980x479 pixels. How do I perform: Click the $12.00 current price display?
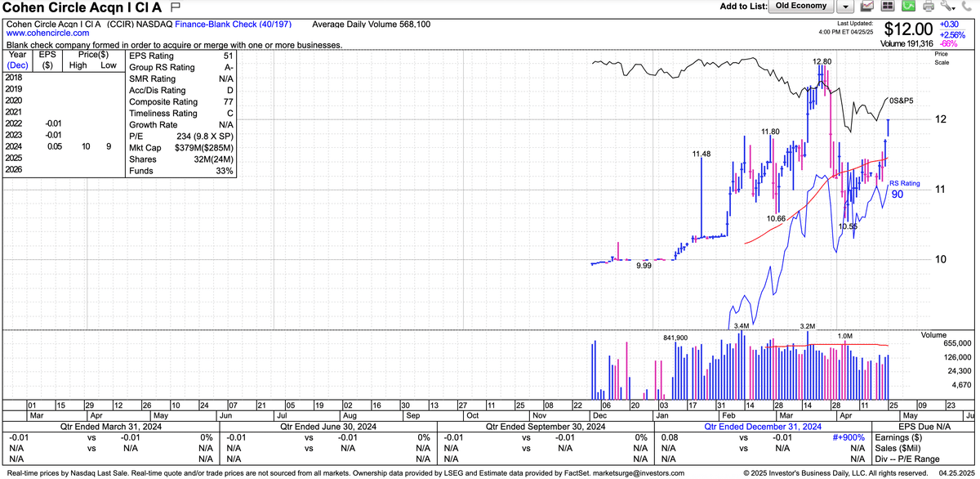click(x=907, y=31)
